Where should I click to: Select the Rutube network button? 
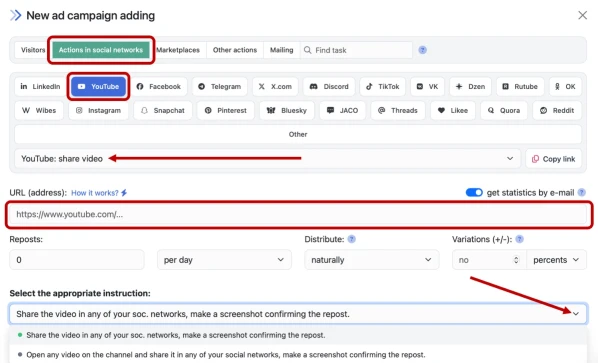click(520, 87)
